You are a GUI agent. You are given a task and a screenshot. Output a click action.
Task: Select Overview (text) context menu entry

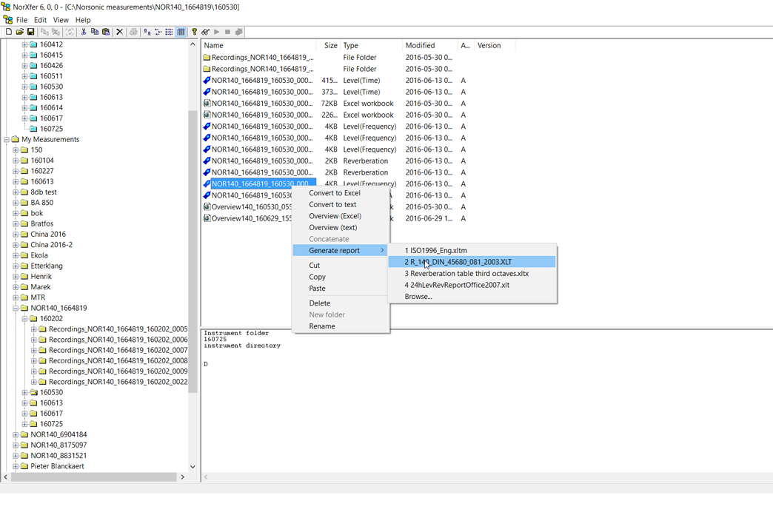click(341, 228)
